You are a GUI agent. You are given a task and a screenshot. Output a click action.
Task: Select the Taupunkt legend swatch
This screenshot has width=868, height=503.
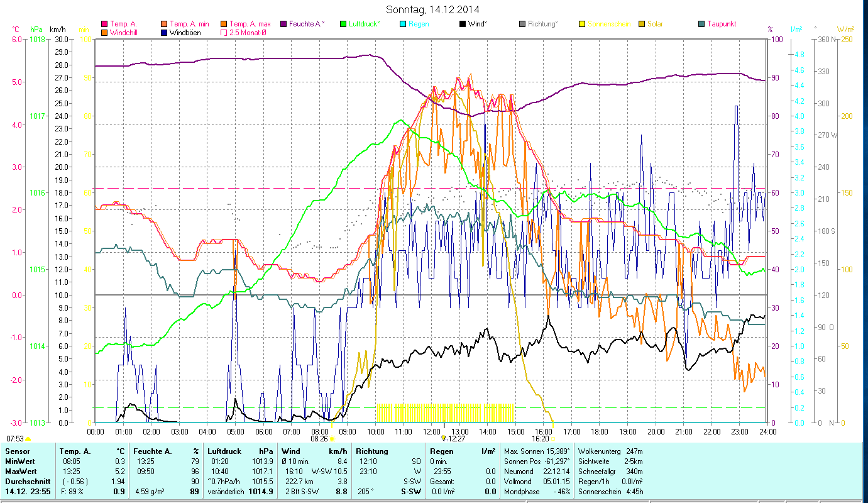click(x=701, y=24)
